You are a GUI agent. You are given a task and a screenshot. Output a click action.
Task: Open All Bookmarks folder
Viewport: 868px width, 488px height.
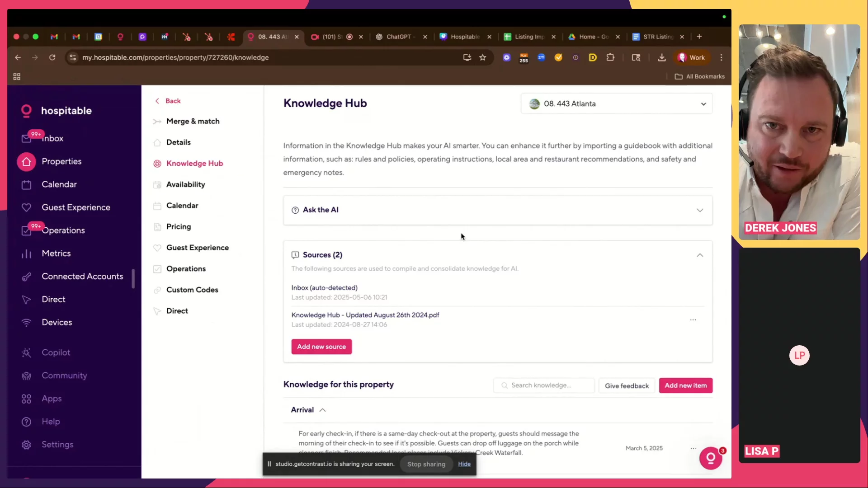click(700, 77)
